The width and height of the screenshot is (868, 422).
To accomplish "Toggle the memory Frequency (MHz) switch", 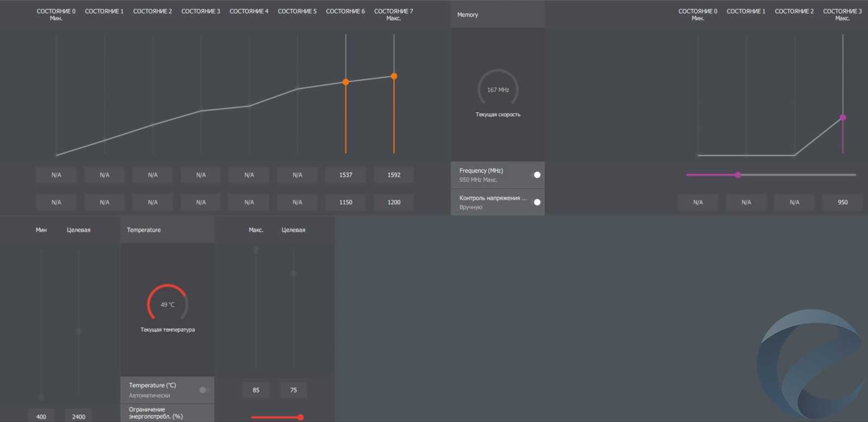I will (537, 175).
